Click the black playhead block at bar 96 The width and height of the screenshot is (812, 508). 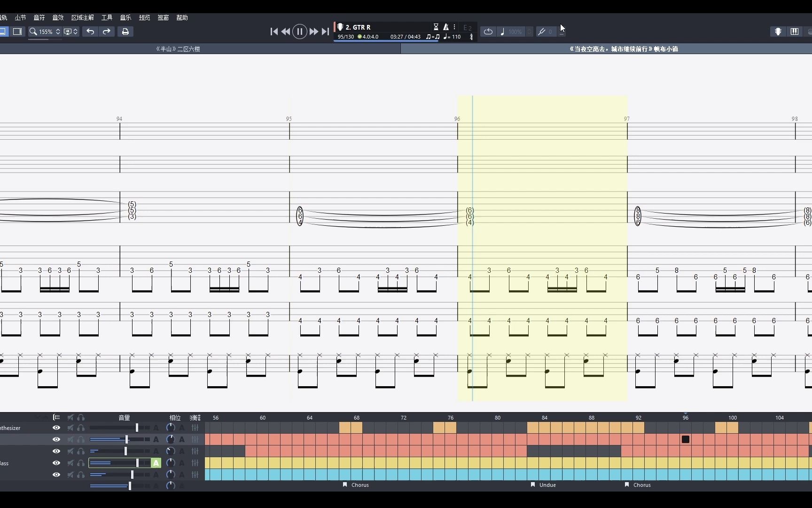[x=686, y=439]
